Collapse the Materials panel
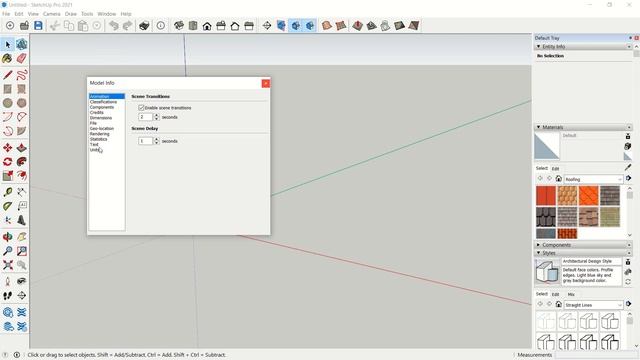 pyautogui.click(x=538, y=127)
